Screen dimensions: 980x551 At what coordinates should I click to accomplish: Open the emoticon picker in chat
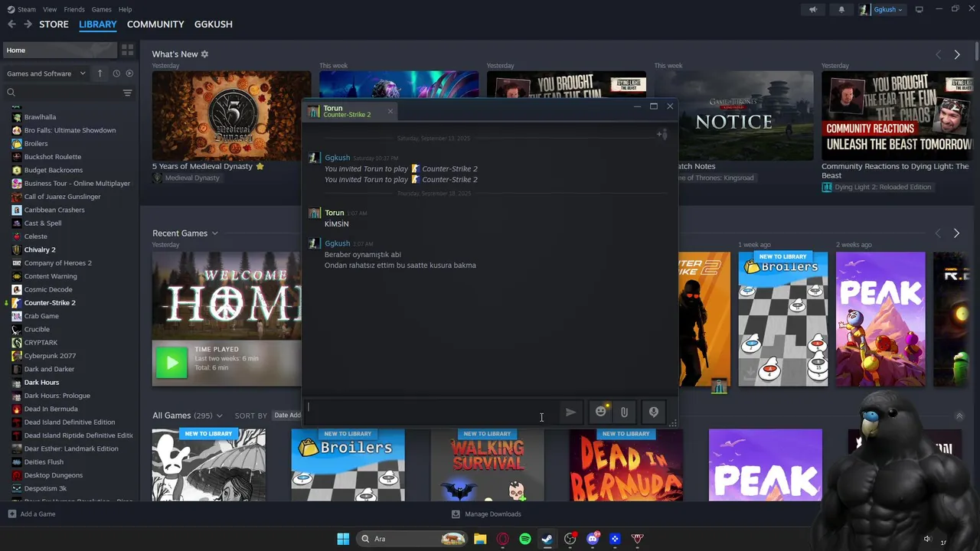601,412
